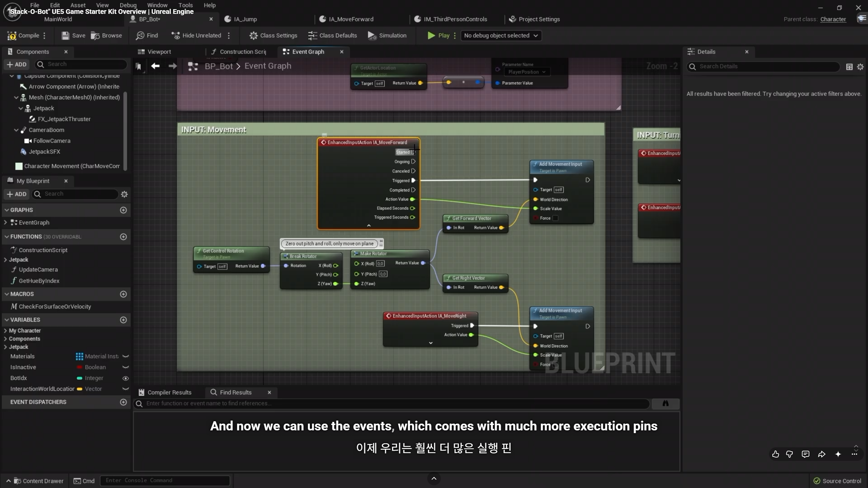Open video comments icon
The image size is (868, 488).
pos(806,454)
